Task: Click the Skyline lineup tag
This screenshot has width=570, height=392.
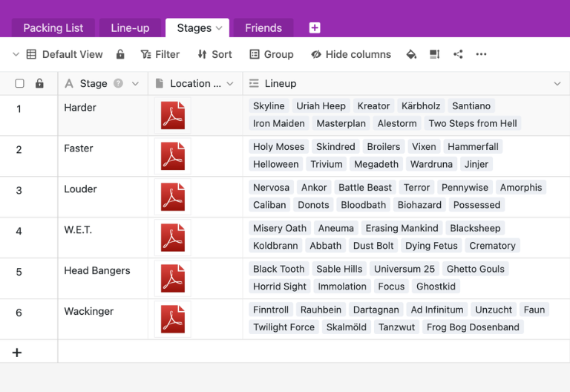Action: (x=269, y=106)
